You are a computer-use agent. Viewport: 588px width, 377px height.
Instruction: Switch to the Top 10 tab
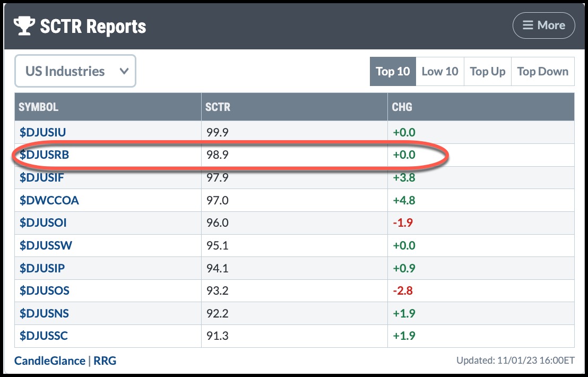pos(393,71)
